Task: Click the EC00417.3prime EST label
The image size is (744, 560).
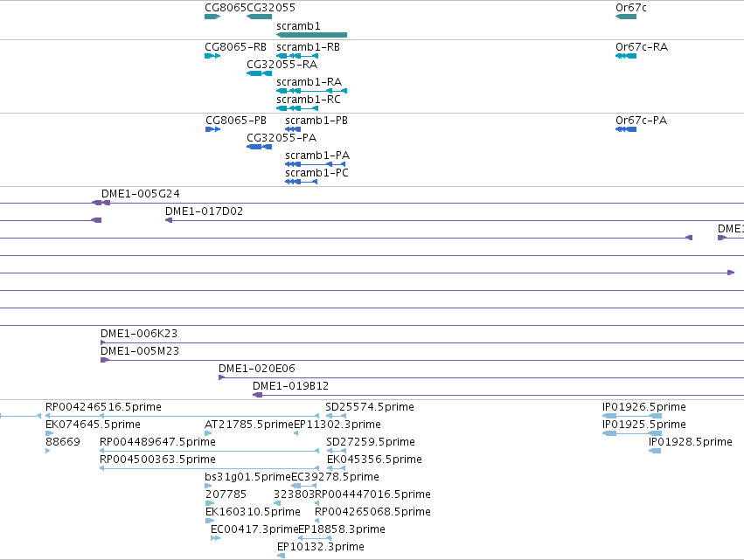Action: 254,530
